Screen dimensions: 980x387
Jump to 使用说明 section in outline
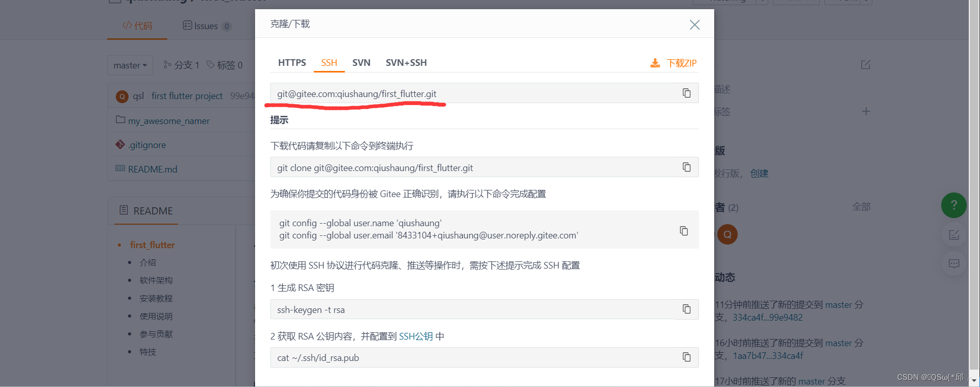coord(156,316)
